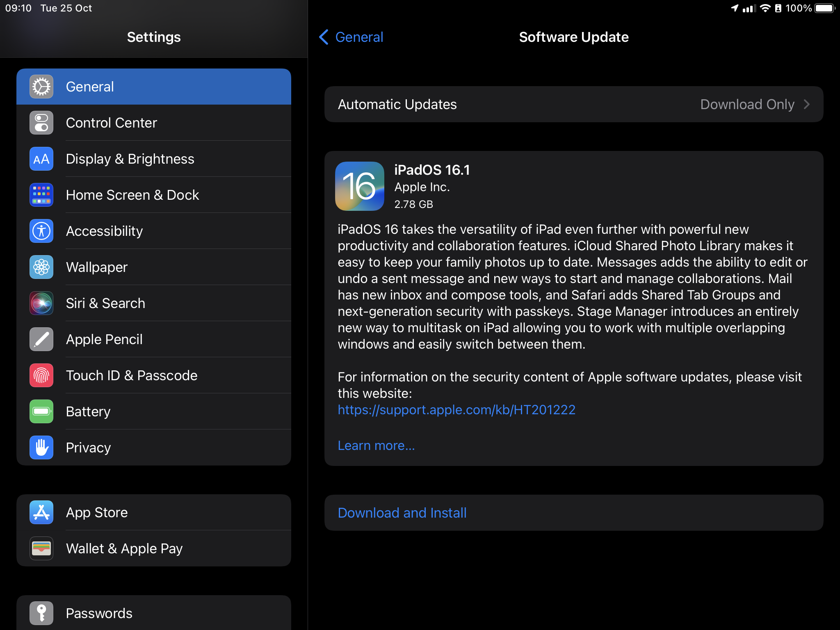Tap the green Battery icon
Screen dimensions: 840x630
(41, 411)
